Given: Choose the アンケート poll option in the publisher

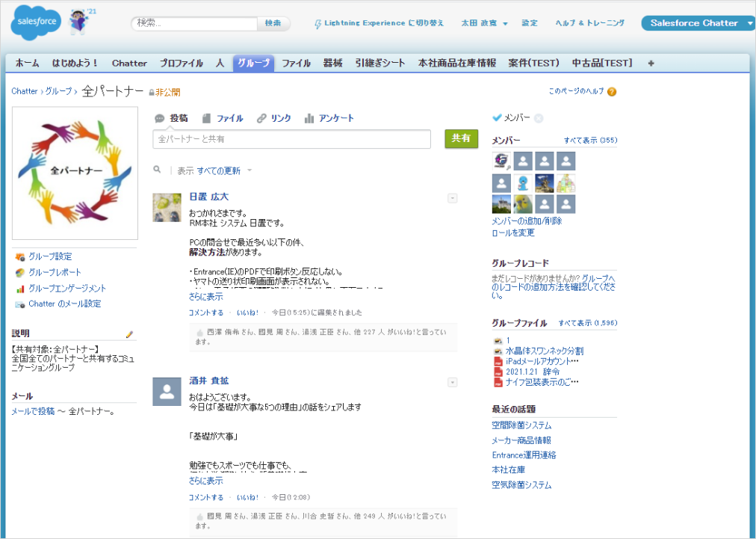Looking at the screenshot, I should [x=329, y=118].
